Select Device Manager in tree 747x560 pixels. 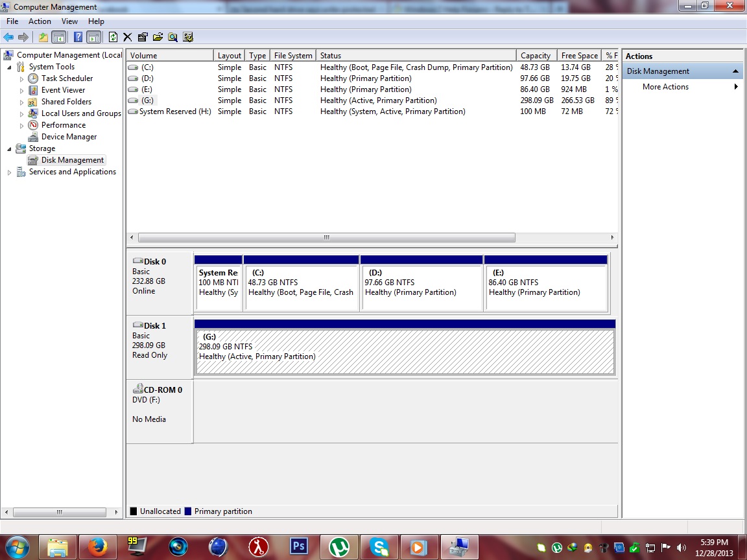coord(69,137)
